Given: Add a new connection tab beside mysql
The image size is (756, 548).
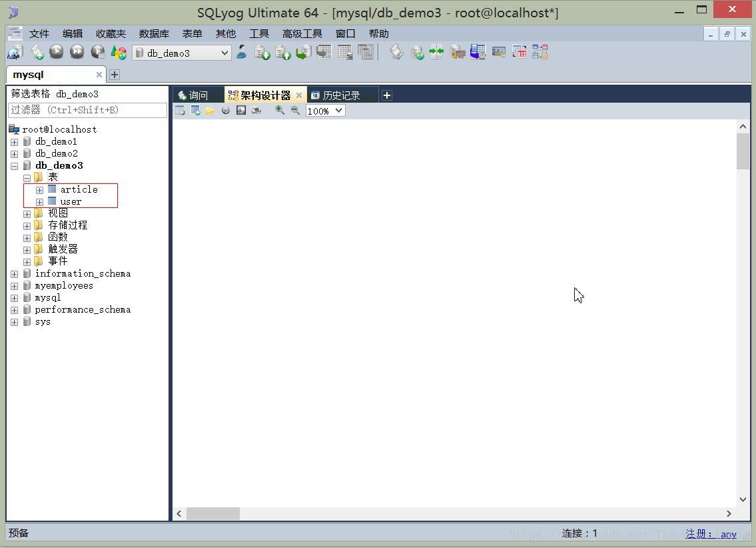Looking at the screenshot, I should tap(115, 75).
